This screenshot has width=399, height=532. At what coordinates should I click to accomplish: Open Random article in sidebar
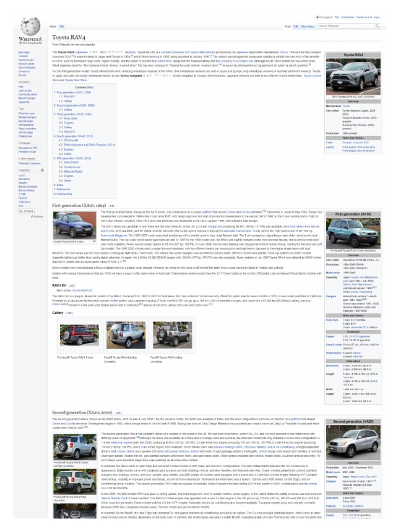tap(26, 64)
